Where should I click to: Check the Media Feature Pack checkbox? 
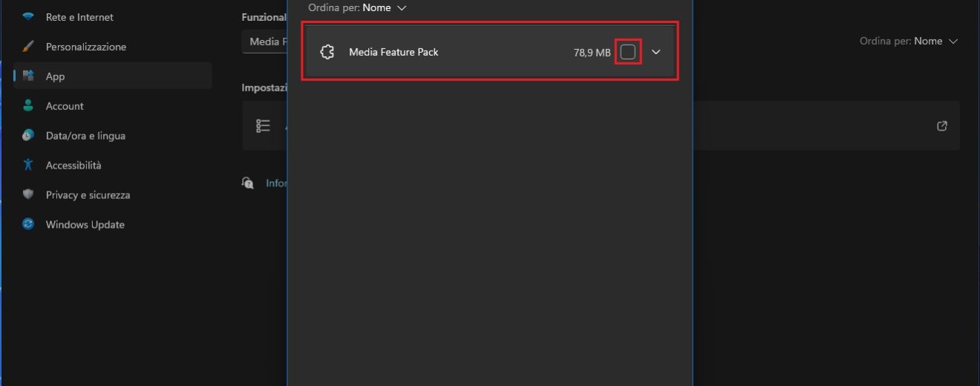627,52
